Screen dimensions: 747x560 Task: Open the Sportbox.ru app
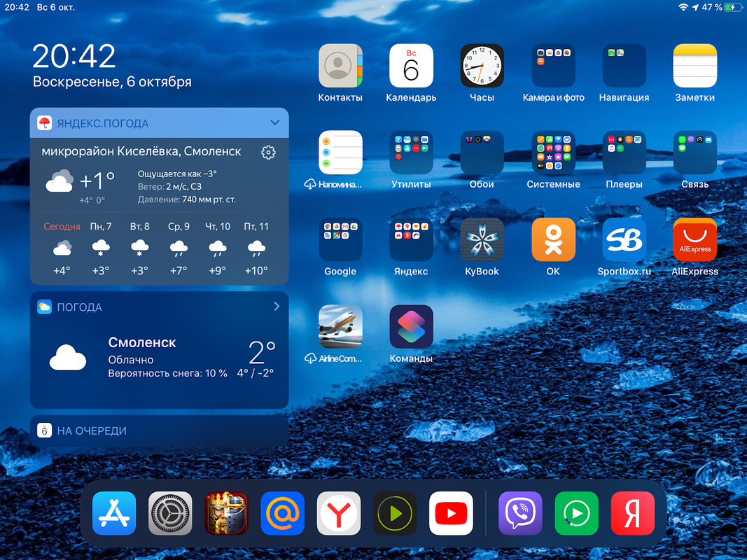pos(624,239)
